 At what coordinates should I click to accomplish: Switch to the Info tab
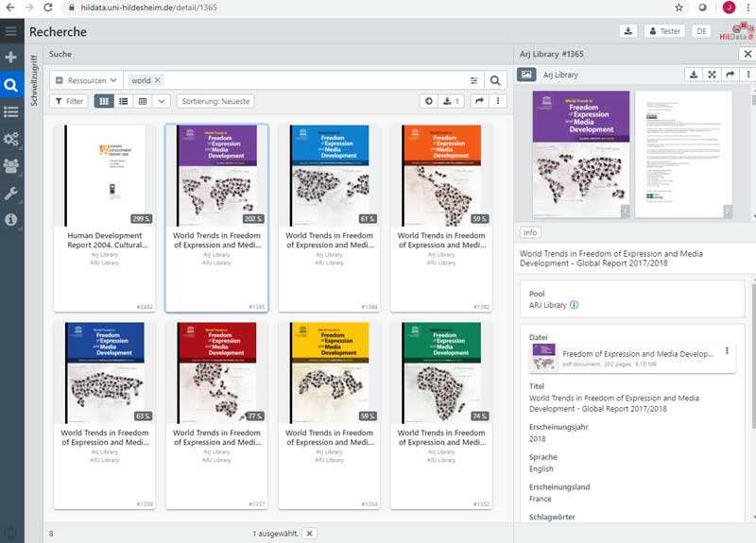click(x=530, y=232)
